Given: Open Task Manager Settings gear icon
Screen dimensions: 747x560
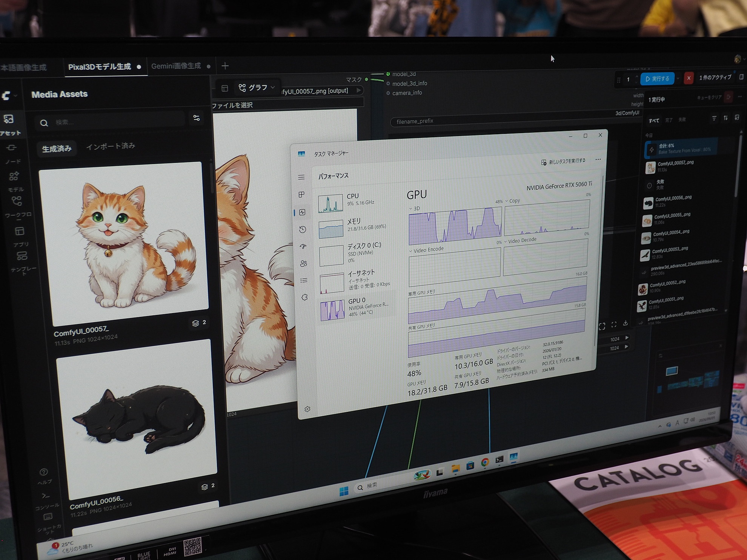Looking at the screenshot, I should 307,409.
